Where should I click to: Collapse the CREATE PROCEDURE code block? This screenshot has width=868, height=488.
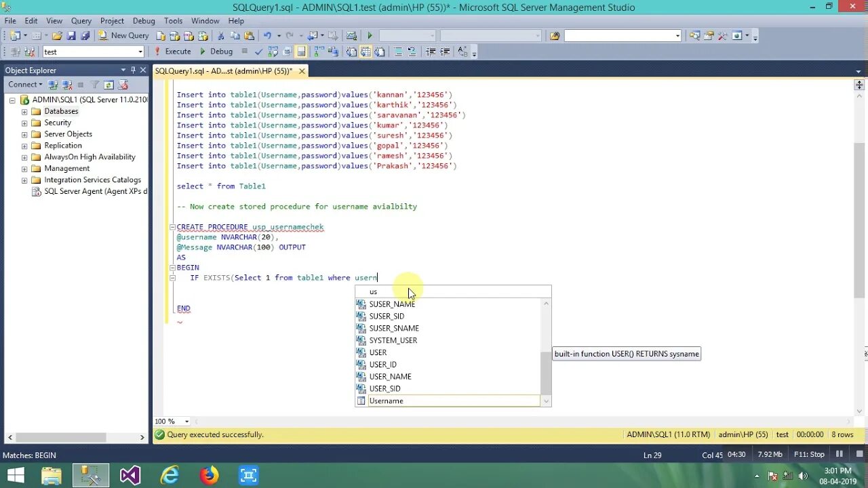tap(172, 227)
